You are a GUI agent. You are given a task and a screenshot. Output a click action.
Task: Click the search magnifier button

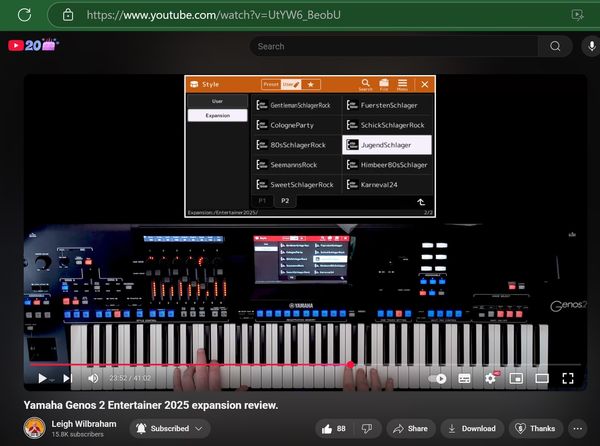coord(555,46)
